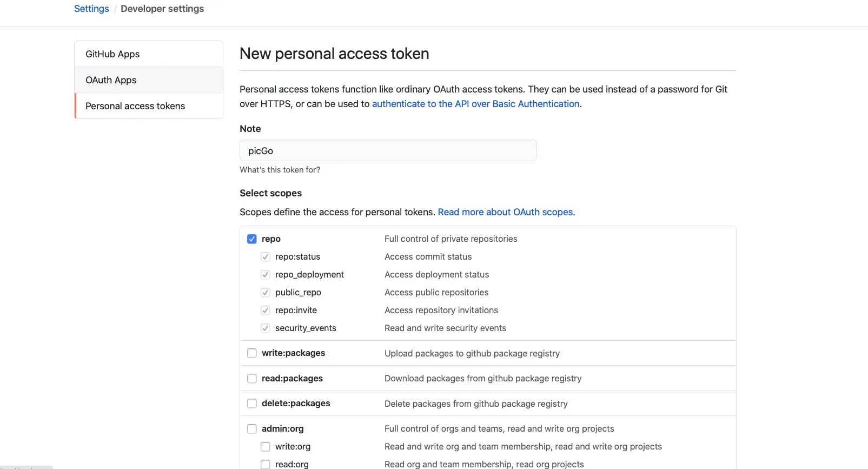Read more about OAuth scopes link

pyautogui.click(x=506, y=212)
